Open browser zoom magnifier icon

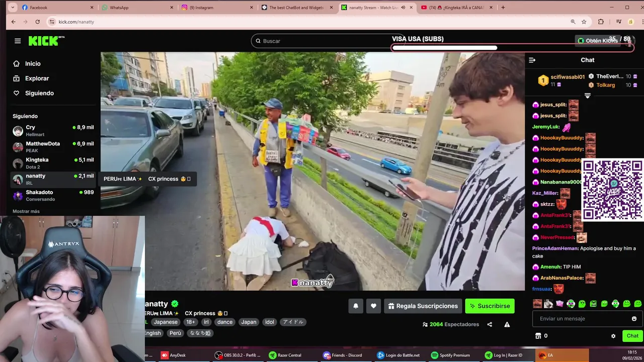click(x=573, y=22)
